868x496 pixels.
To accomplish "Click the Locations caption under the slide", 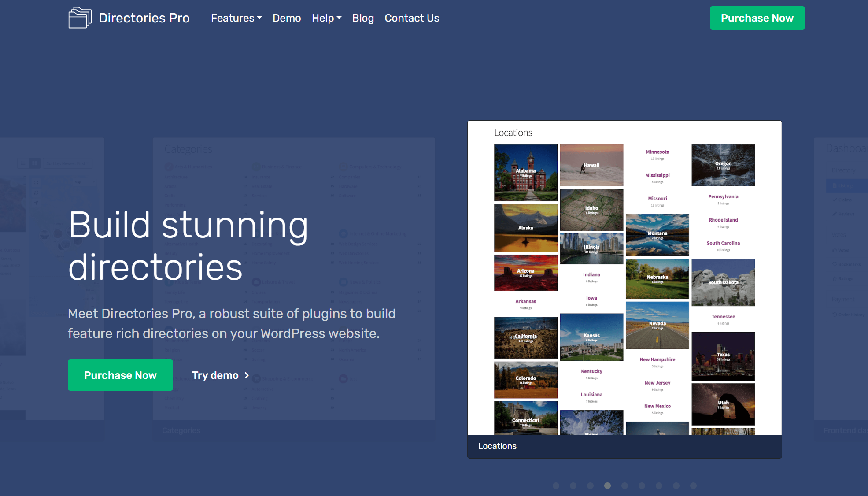I will click(x=497, y=446).
